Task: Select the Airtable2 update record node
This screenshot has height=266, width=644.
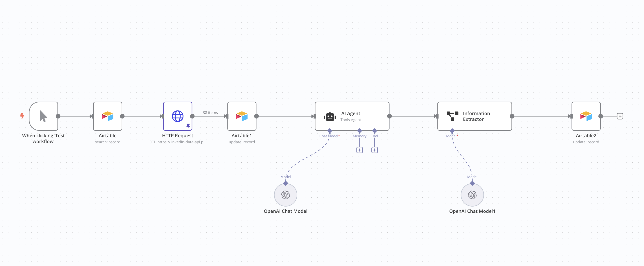Action: pos(586,116)
